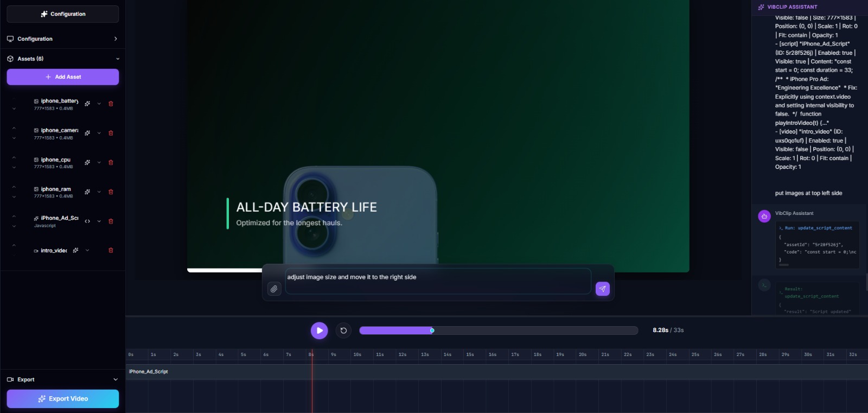This screenshot has height=413, width=868.
Task: Click the unplayed part of the progress bar
Action: (535, 331)
